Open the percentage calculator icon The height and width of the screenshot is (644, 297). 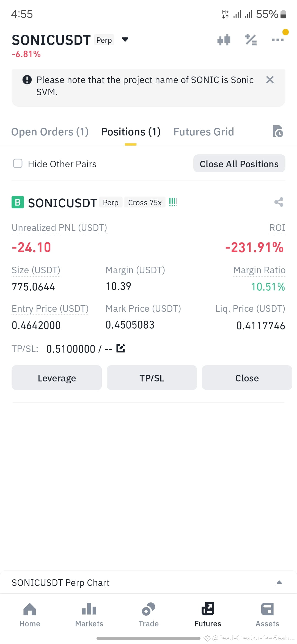coord(251,40)
